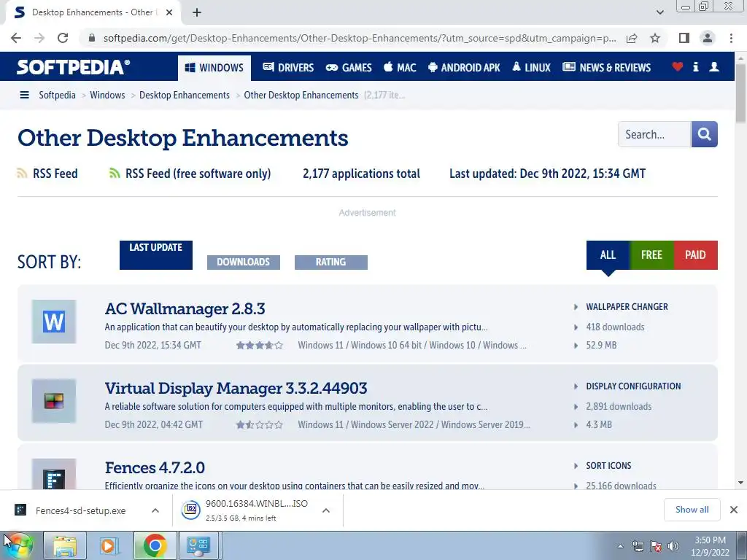
Task: Open AC Wallmanager 2.8.3 title link
Action: (185, 308)
